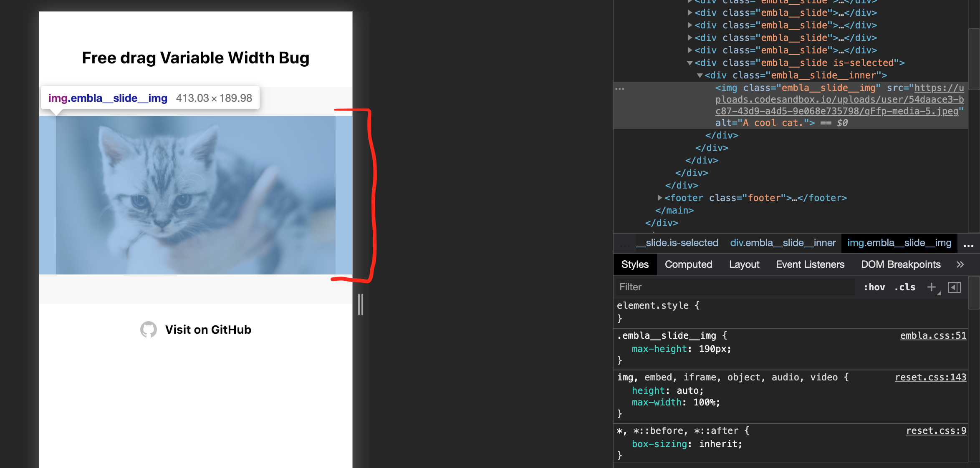
Task: Click the ellipsis icon beside the selected img node
Action: 620,88
